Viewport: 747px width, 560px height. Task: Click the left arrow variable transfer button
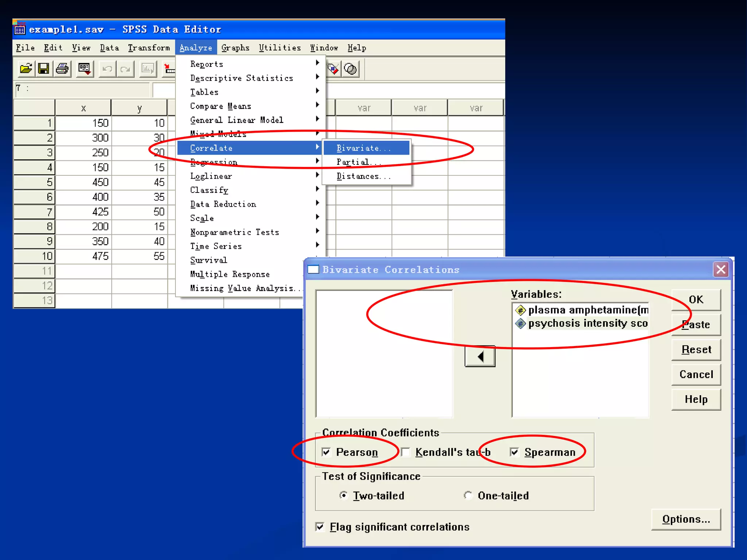pos(480,356)
